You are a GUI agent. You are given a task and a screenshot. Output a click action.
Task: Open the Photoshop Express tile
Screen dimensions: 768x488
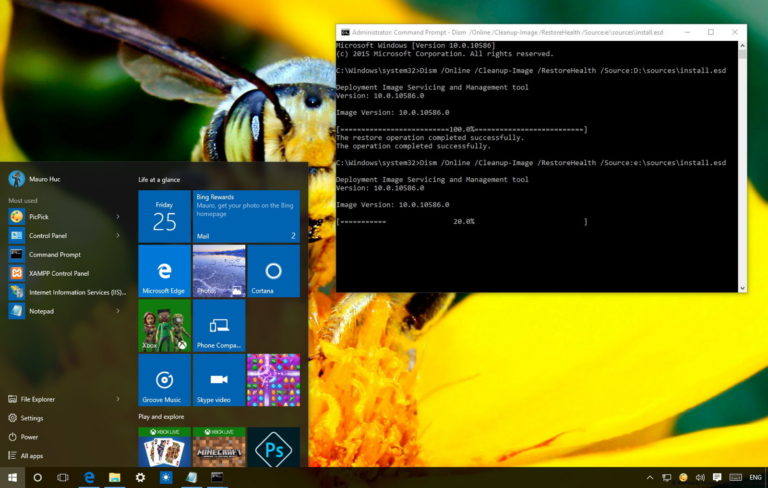273,447
